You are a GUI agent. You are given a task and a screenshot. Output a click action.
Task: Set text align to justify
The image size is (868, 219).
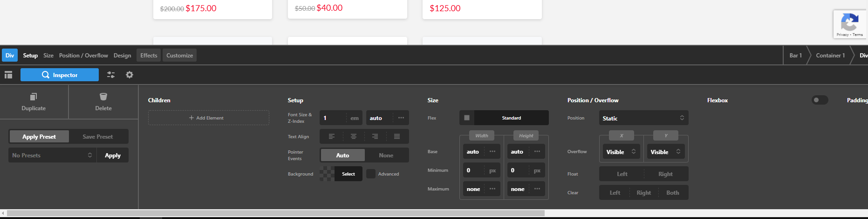pyautogui.click(x=397, y=136)
